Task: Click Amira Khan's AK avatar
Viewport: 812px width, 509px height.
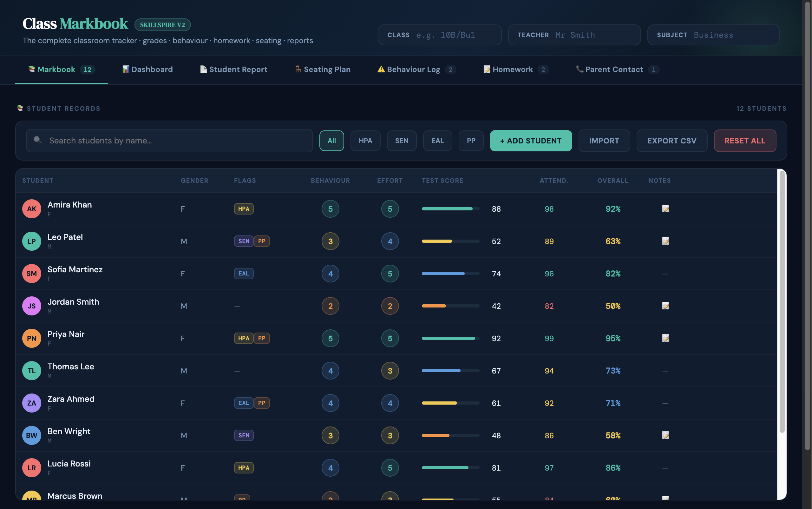Action: 32,209
